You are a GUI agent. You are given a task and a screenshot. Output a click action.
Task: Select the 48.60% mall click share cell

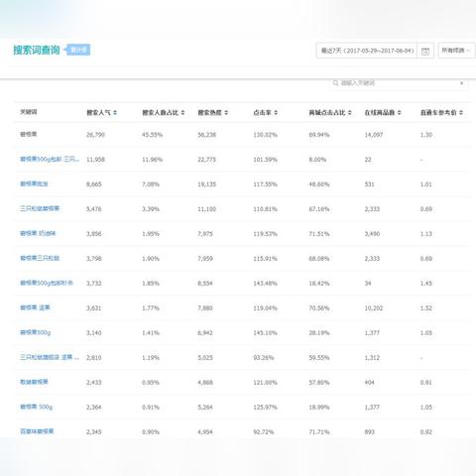coord(319,184)
